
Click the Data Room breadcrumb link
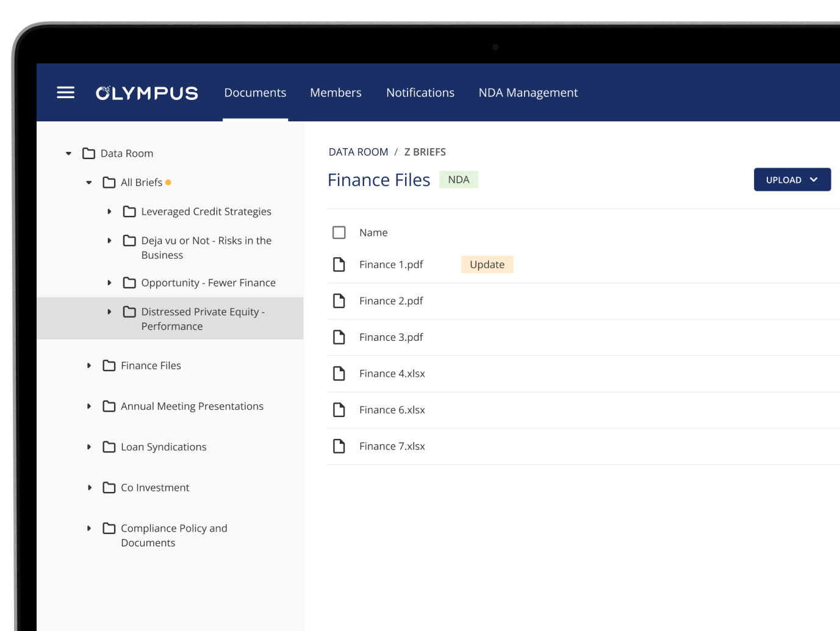tap(358, 152)
